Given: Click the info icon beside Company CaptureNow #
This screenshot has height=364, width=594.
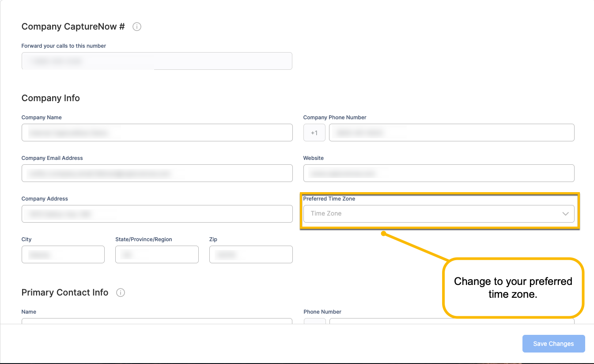Looking at the screenshot, I should point(137,27).
